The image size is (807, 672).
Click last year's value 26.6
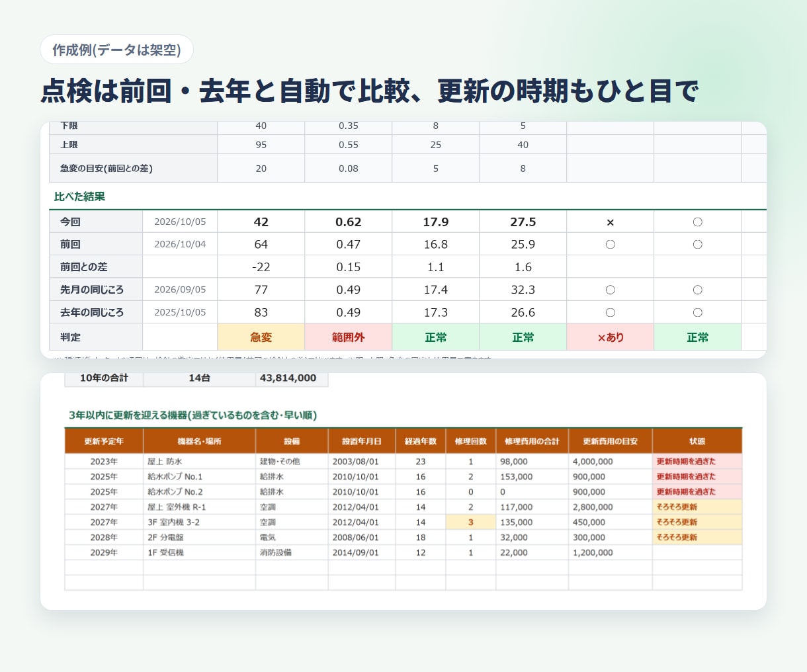pyautogui.click(x=523, y=312)
